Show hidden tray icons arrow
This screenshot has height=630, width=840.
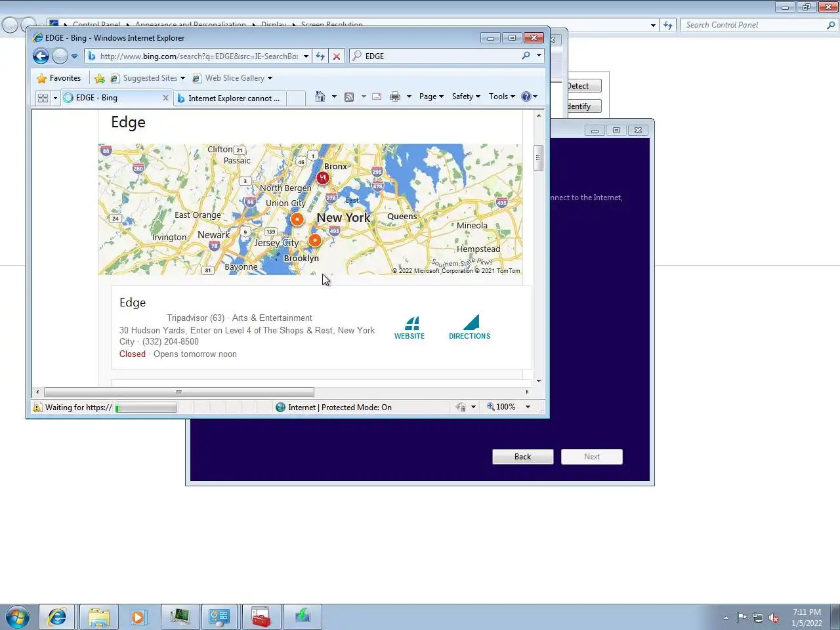(x=726, y=618)
